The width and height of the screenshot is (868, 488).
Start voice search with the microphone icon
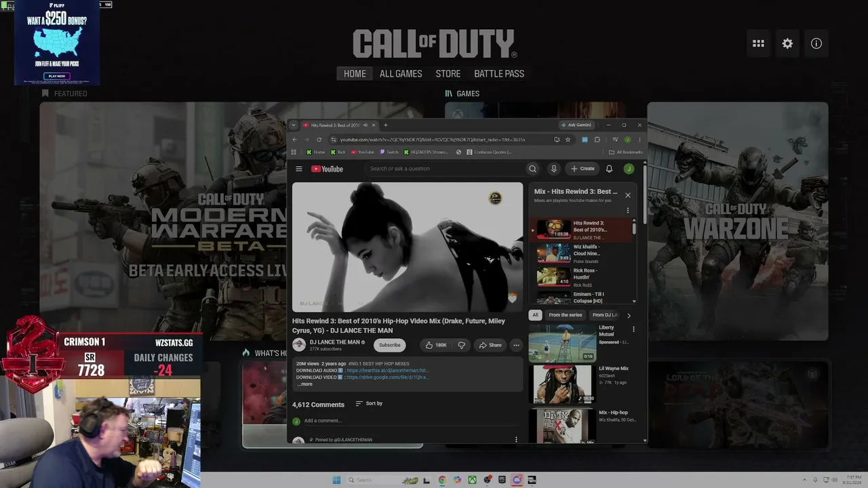pyautogui.click(x=553, y=169)
